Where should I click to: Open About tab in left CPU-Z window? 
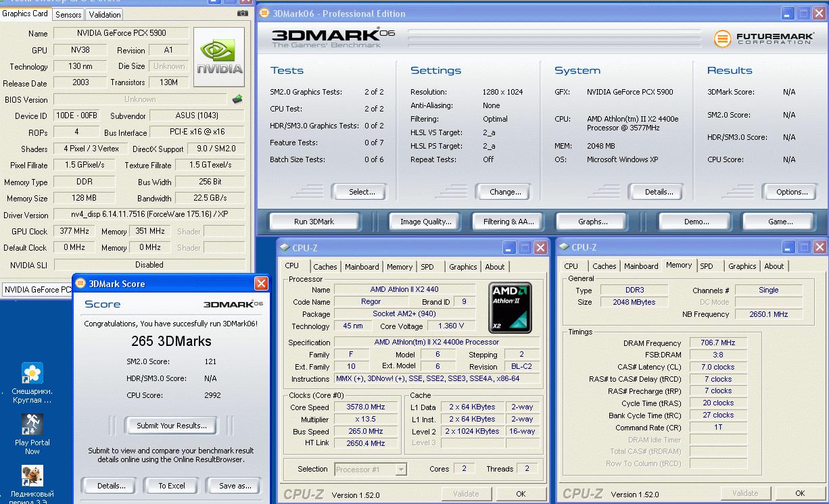click(x=495, y=267)
